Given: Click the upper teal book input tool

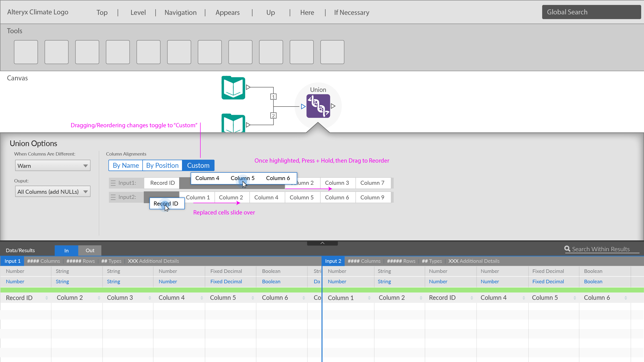Looking at the screenshot, I should (233, 88).
